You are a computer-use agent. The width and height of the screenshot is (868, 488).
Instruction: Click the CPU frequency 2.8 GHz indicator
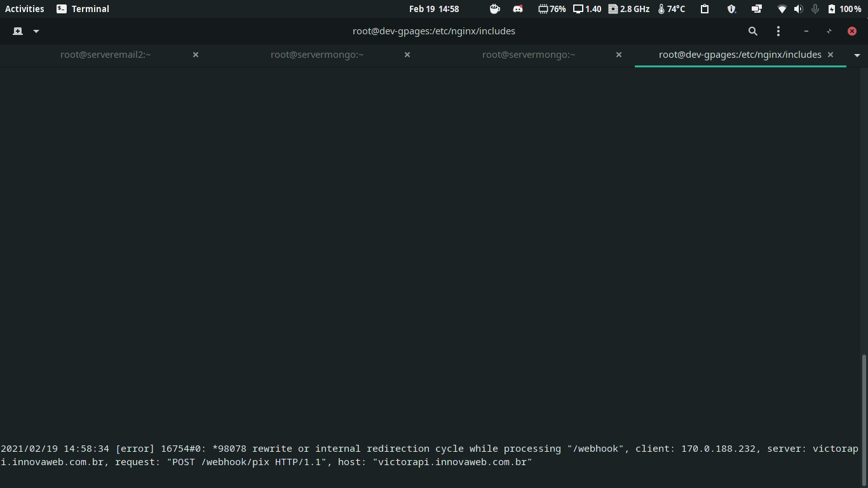click(x=629, y=9)
